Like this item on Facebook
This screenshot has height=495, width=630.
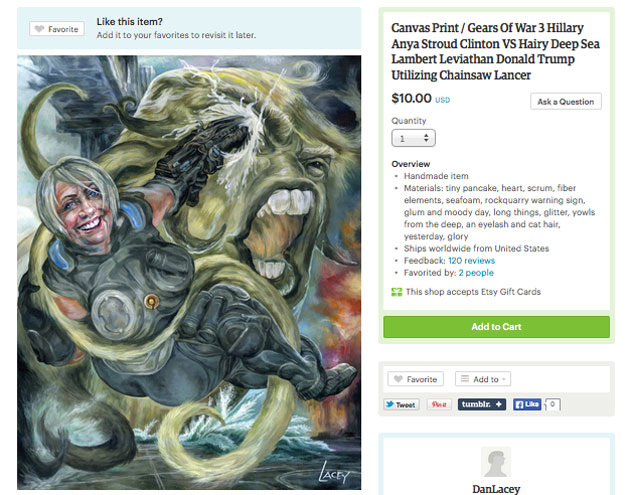pos(527,405)
